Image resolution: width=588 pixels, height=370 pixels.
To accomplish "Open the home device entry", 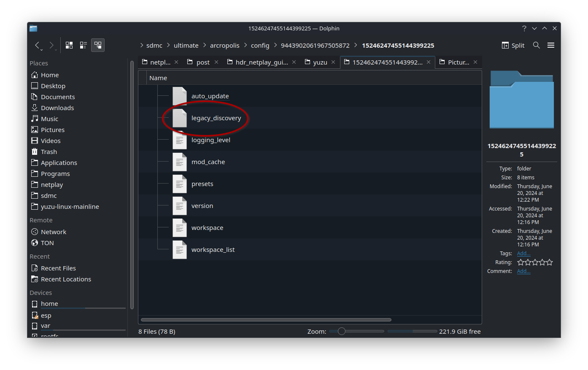I will tap(78, 304).
